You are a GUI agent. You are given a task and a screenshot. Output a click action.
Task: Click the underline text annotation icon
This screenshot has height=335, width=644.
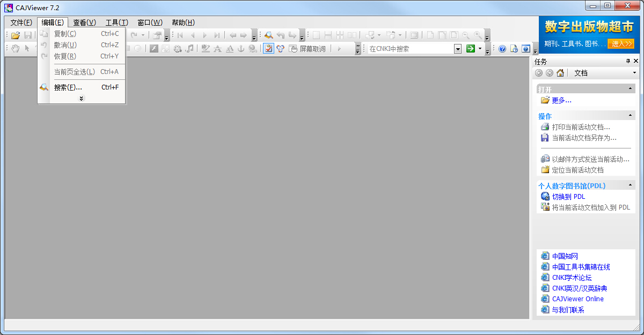pyautogui.click(x=229, y=49)
